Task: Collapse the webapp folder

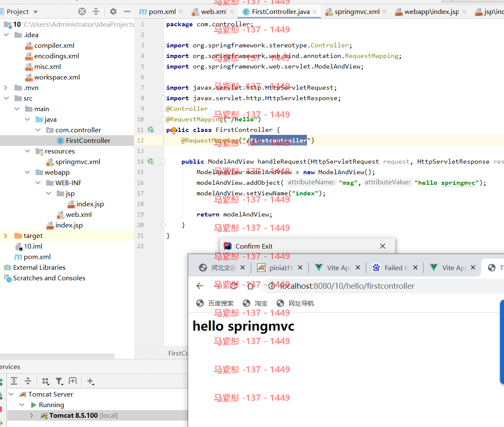Action: pos(27,172)
